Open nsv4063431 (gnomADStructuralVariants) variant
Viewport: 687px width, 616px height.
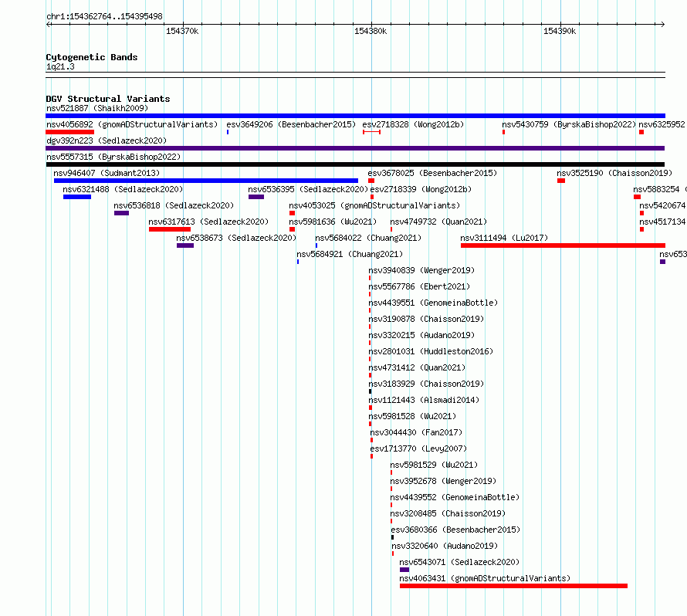pos(485,578)
